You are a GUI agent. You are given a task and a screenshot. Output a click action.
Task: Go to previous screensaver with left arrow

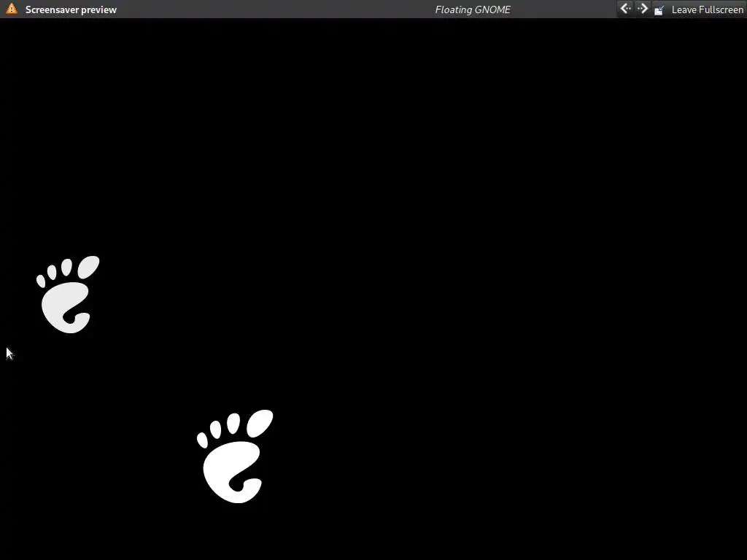(625, 9)
